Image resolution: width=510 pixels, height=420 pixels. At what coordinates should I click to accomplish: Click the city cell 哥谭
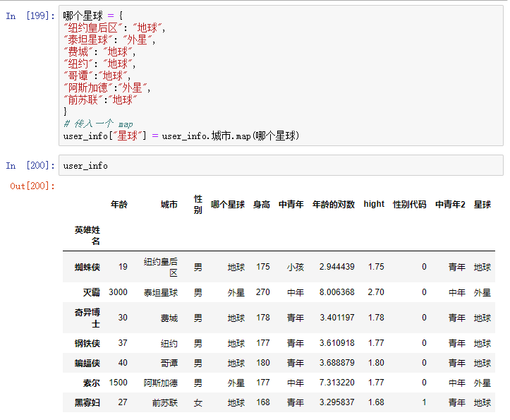coord(169,363)
